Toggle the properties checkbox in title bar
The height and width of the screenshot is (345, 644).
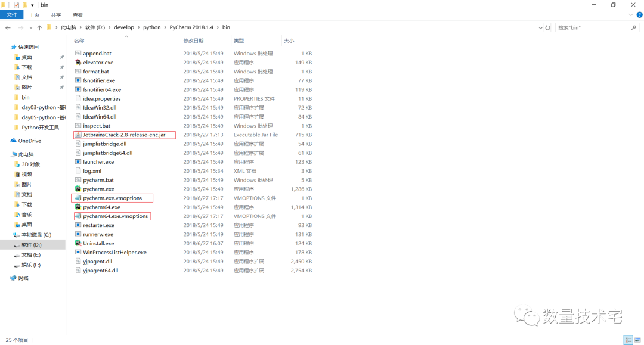pyautogui.click(x=17, y=5)
